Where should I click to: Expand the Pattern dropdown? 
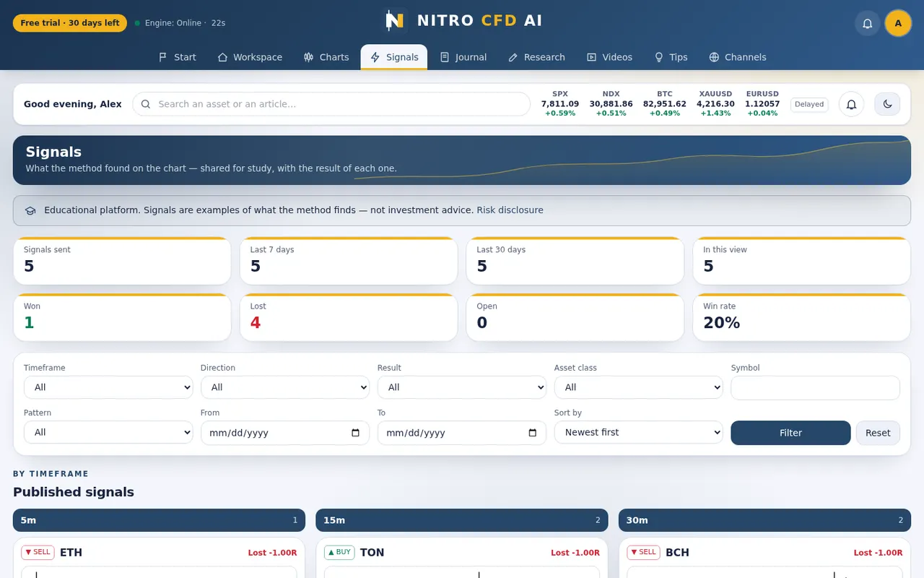click(x=108, y=432)
